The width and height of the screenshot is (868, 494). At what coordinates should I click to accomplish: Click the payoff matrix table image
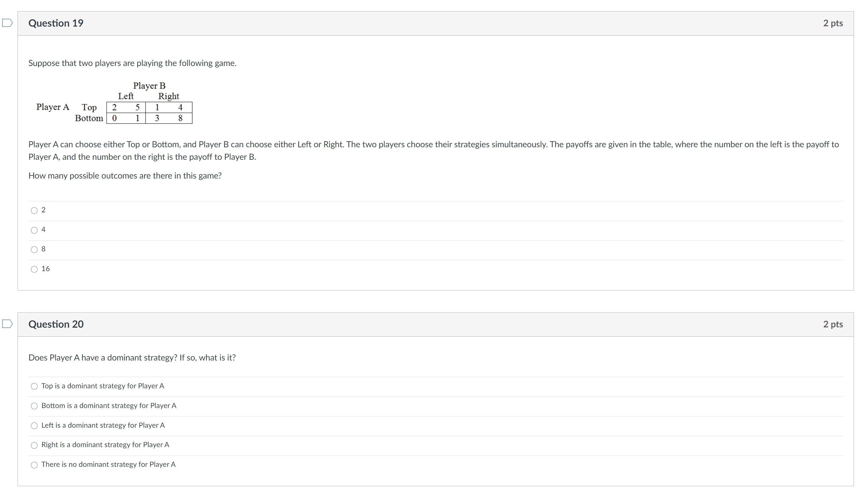point(149,113)
